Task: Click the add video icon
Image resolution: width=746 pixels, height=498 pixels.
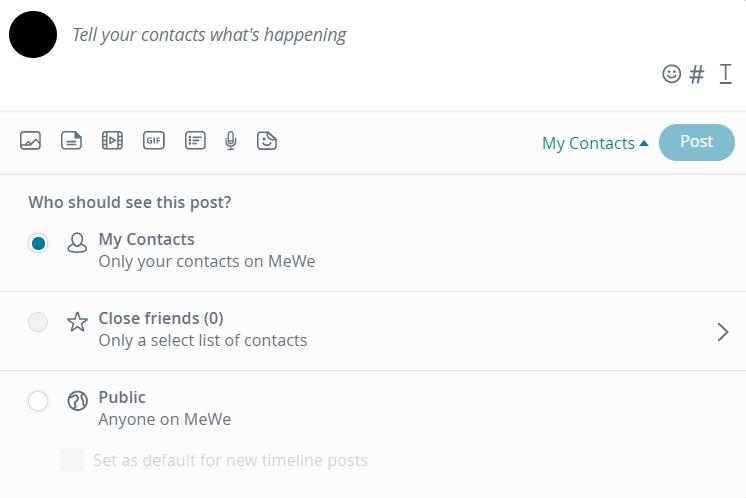Action: pyautogui.click(x=112, y=141)
